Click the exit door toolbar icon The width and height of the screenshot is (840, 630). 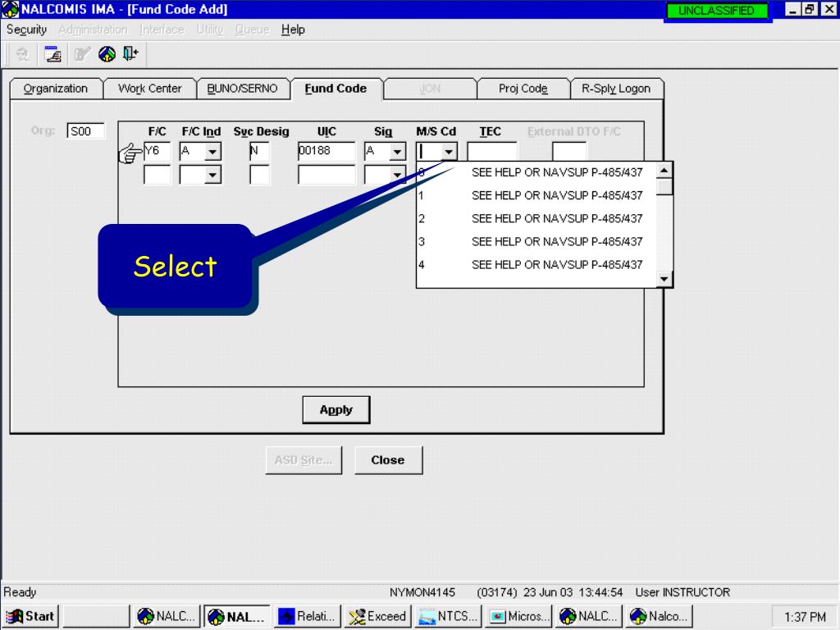(x=130, y=53)
